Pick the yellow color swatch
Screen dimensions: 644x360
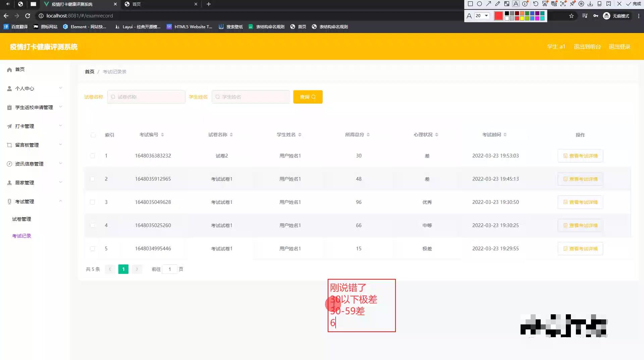(522, 18)
